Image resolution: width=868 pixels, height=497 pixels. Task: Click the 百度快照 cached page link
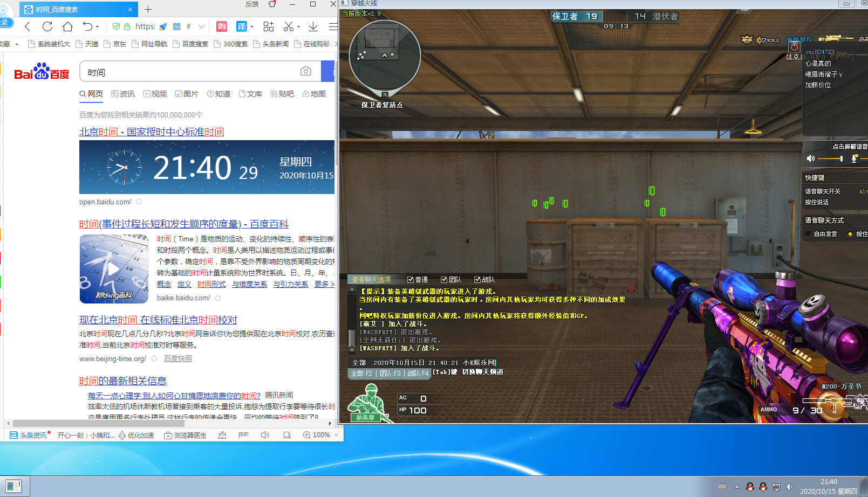pyautogui.click(x=178, y=358)
